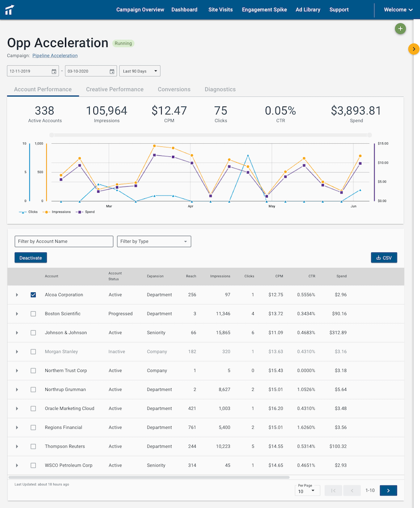Sort by the Impressions column header

(x=220, y=277)
